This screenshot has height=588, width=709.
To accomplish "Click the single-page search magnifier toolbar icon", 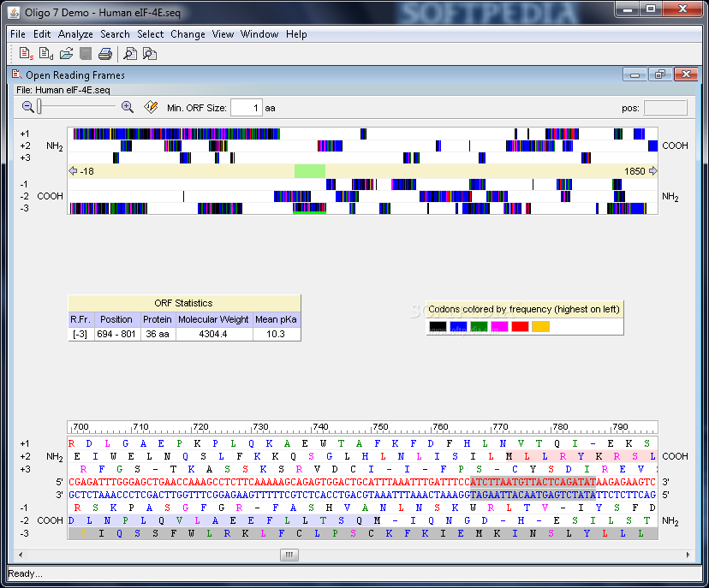I will pyautogui.click(x=130, y=54).
